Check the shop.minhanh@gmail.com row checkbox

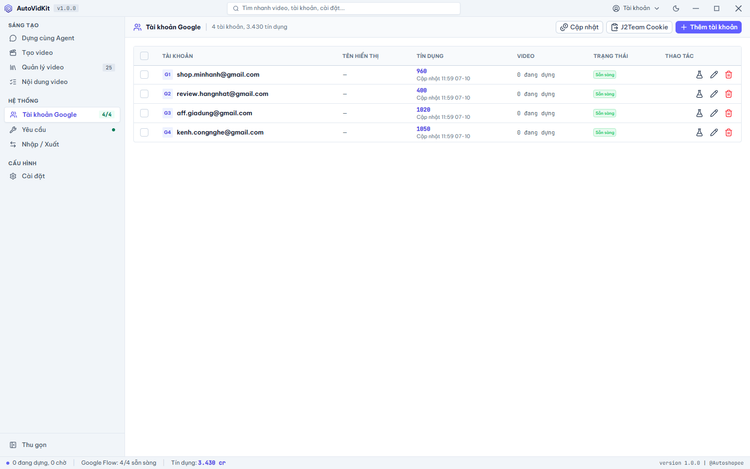(144, 75)
